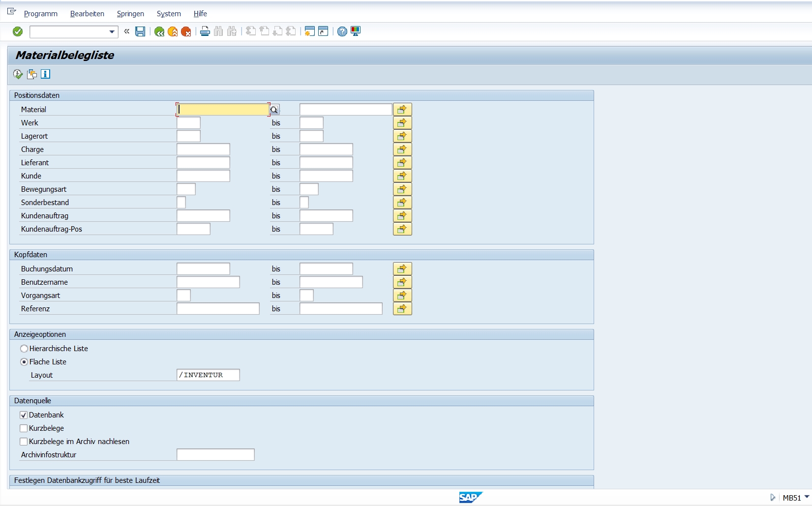Select the Hierarchische Liste radio button
This screenshot has width=812, height=506.
[24, 349]
